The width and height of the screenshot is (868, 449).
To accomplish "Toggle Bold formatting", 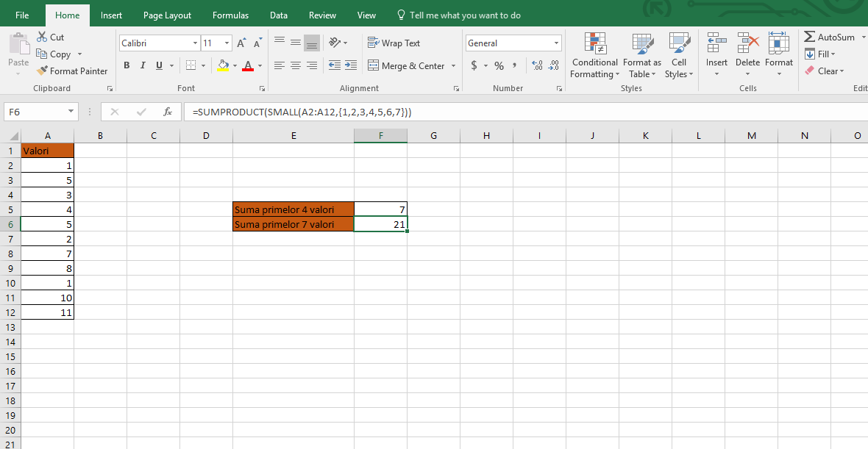I will 126,66.
